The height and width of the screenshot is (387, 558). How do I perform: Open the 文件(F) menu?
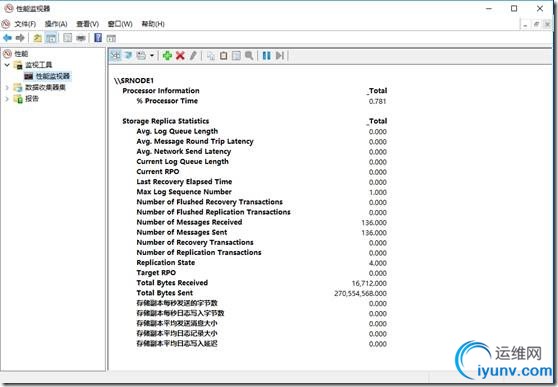point(25,24)
